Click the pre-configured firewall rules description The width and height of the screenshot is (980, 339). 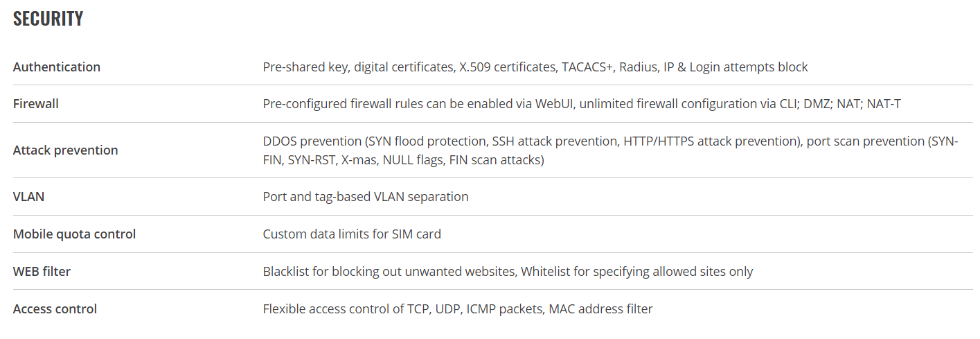[582, 103]
